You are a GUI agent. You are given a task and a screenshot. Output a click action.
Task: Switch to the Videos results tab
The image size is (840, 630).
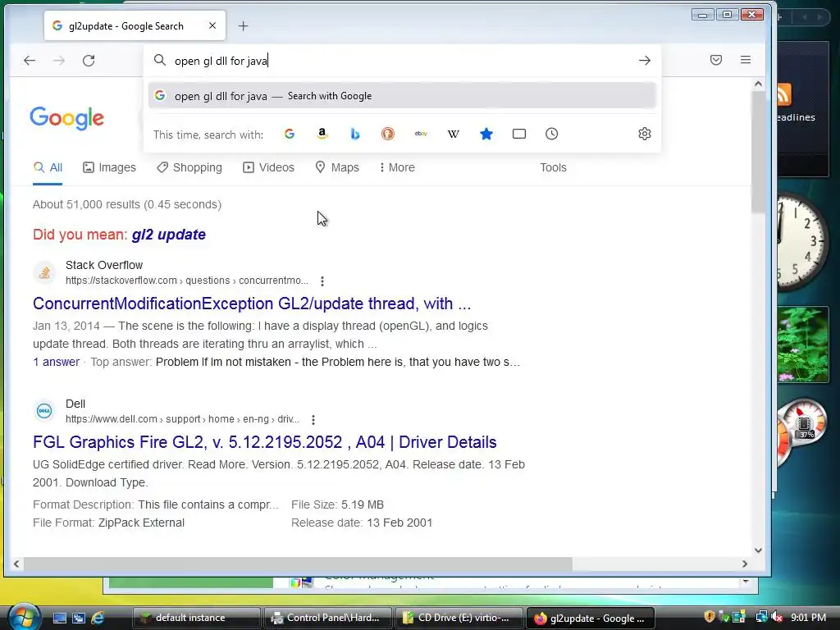tap(268, 167)
